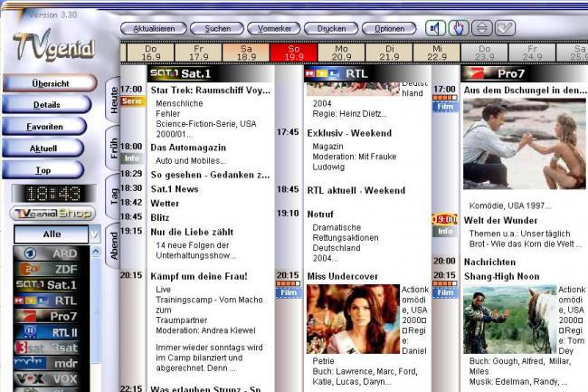This screenshot has width=588, height=392.
Task: Click the Shang-High Noon film thumbnail
Action: 510,319
